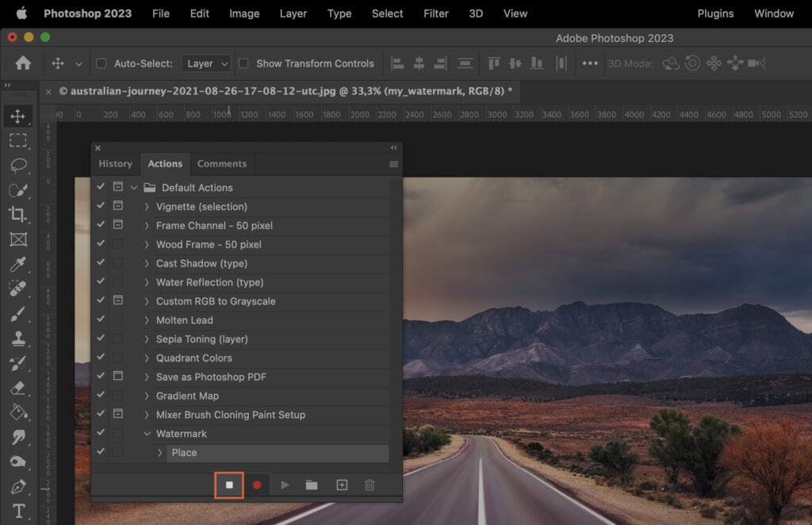Viewport: 812px width, 525px height.
Task: Enable Show Transform Controls
Action: click(246, 63)
